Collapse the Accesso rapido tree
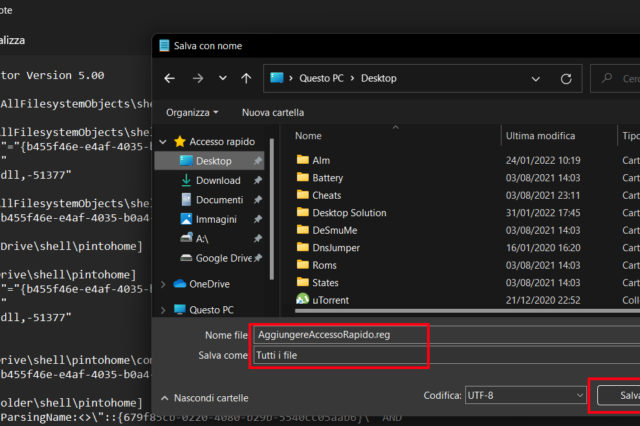Viewport: 640px width, 426px height. click(x=165, y=142)
